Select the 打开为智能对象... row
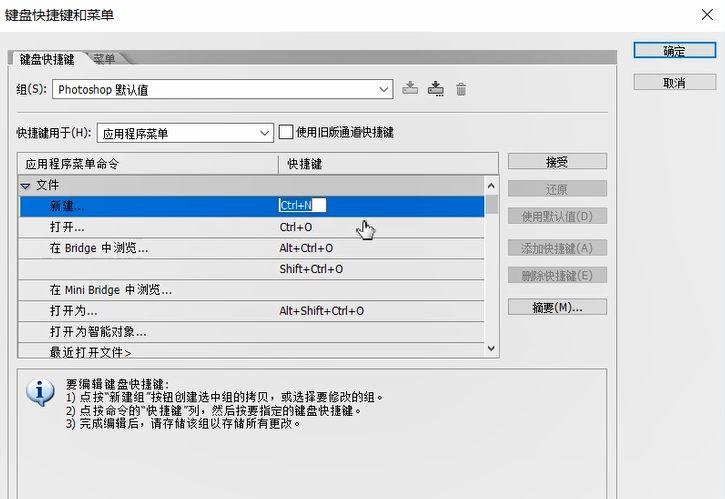Image resolution: width=725 pixels, height=499 pixels. 251,332
